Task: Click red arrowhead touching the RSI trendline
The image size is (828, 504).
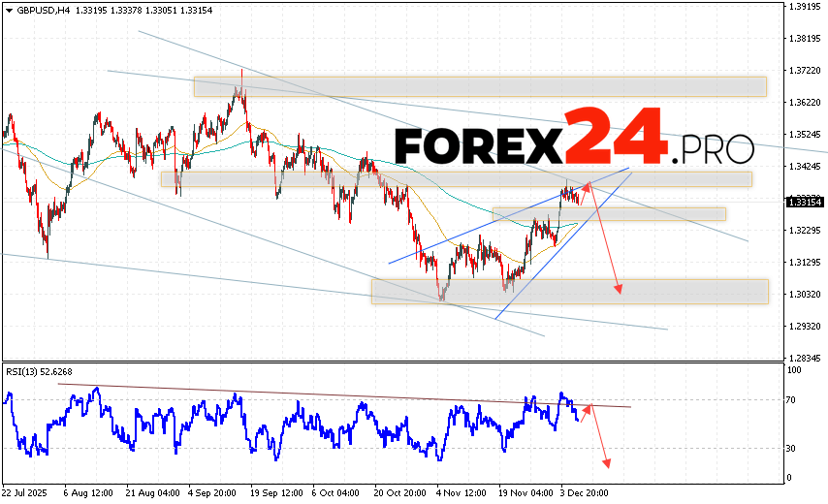Action: (x=589, y=409)
